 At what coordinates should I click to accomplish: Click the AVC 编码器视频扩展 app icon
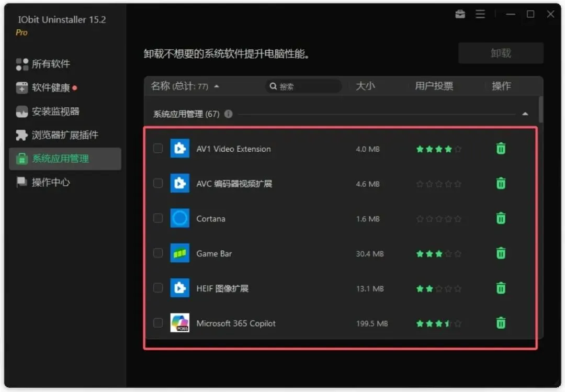(180, 183)
